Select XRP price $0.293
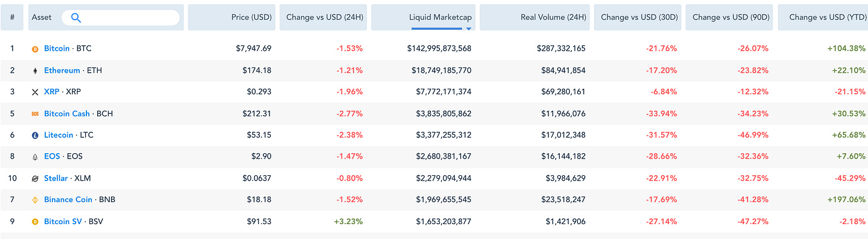Image resolution: width=868 pixels, height=239 pixels. 259,92
